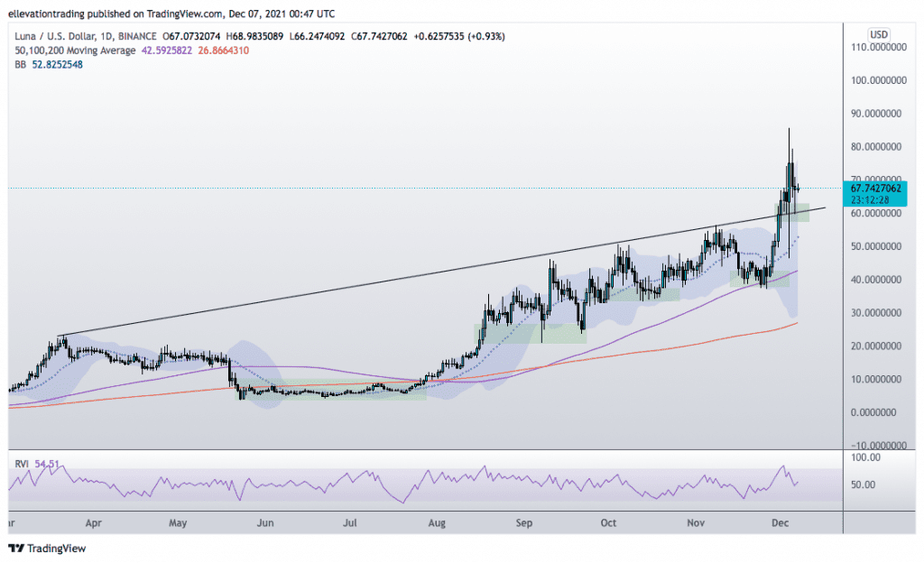Click the 40.0000000 price axis label
Image resolution: width=924 pixels, height=563 pixels.
point(876,280)
